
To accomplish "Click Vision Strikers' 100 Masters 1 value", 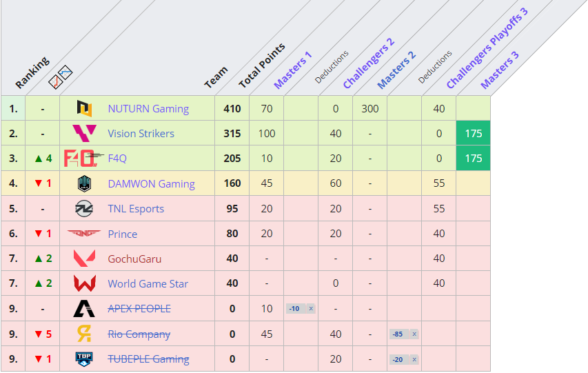I will pyautogui.click(x=267, y=134).
